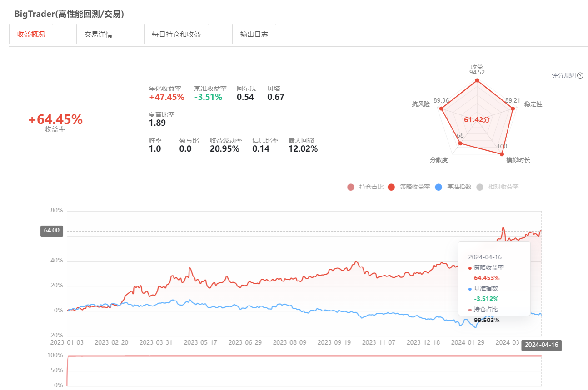Click the 分散度 vertex dot on radar chart

[460, 143]
